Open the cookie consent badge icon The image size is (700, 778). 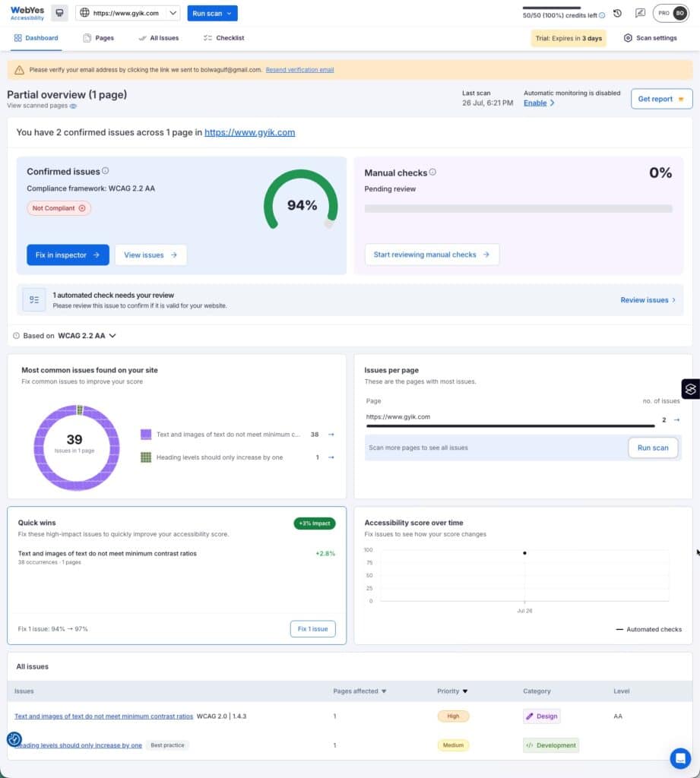14,739
